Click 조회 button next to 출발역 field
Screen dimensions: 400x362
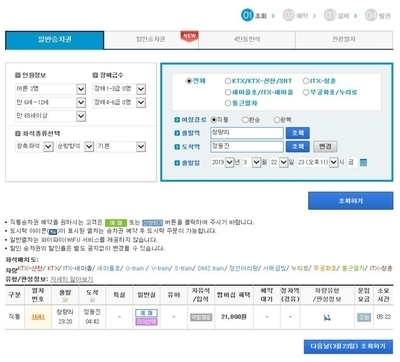pyautogui.click(x=298, y=133)
